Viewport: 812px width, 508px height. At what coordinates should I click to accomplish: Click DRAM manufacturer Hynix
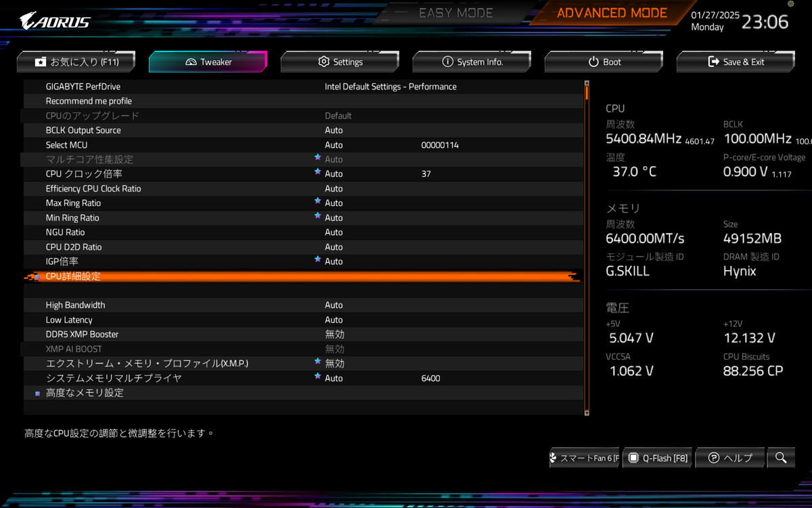point(740,271)
